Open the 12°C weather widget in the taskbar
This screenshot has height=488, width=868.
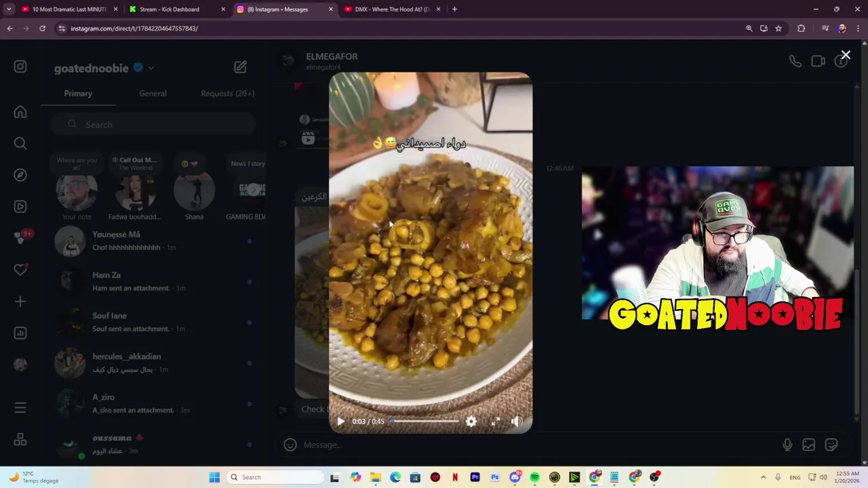coord(33,477)
